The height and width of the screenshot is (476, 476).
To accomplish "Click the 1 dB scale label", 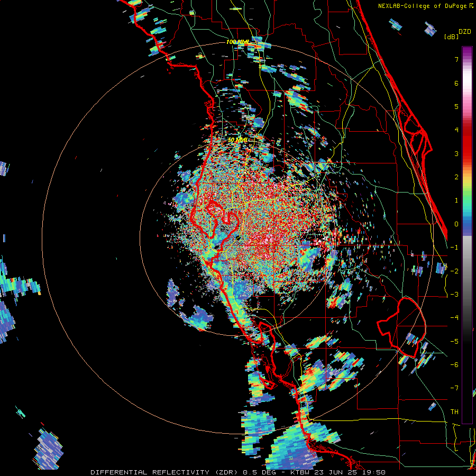I will (x=456, y=200).
